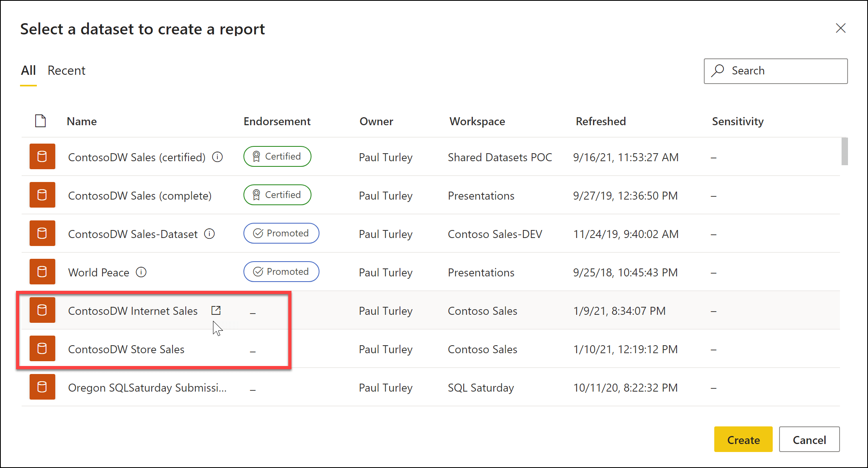Click the Oregon SQLSaturday dataset icon
Image resolution: width=868 pixels, height=468 pixels.
[x=42, y=387]
